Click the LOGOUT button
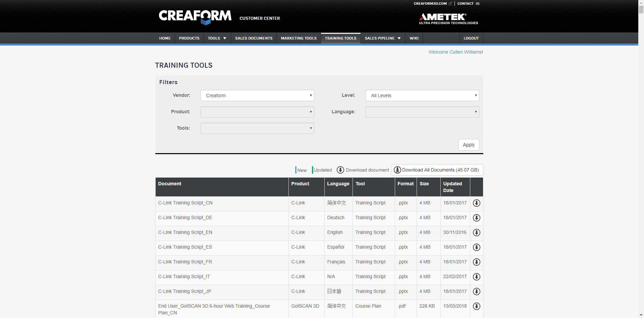This screenshot has height=318, width=644. [x=471, y=38]
